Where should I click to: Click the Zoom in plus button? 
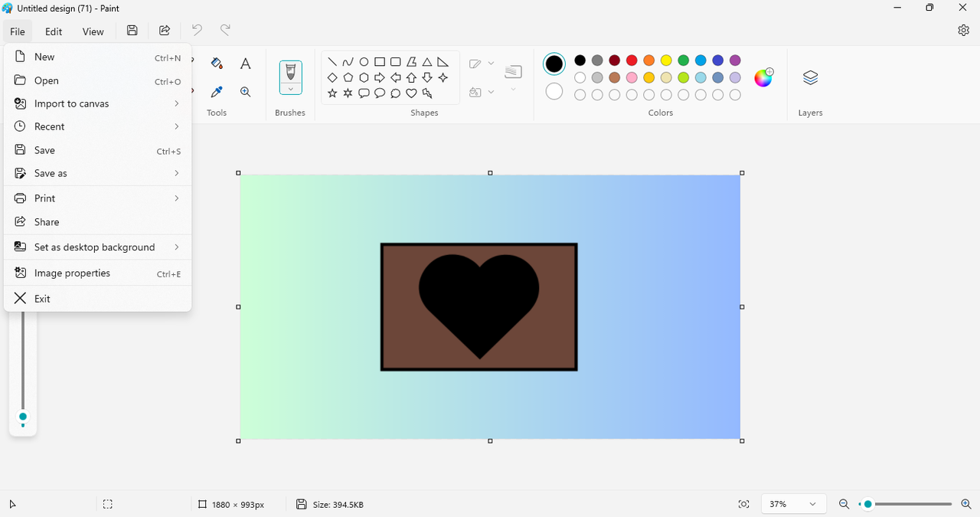tap(966, 504)
